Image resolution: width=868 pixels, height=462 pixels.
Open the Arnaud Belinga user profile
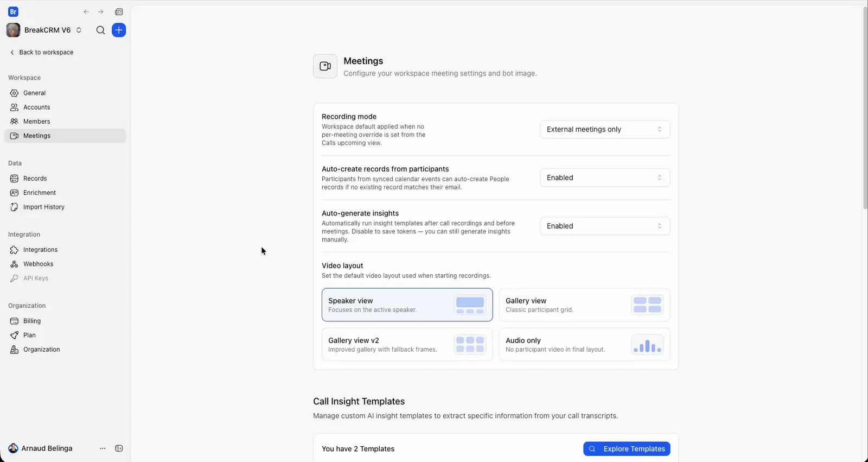click(41, 448)
